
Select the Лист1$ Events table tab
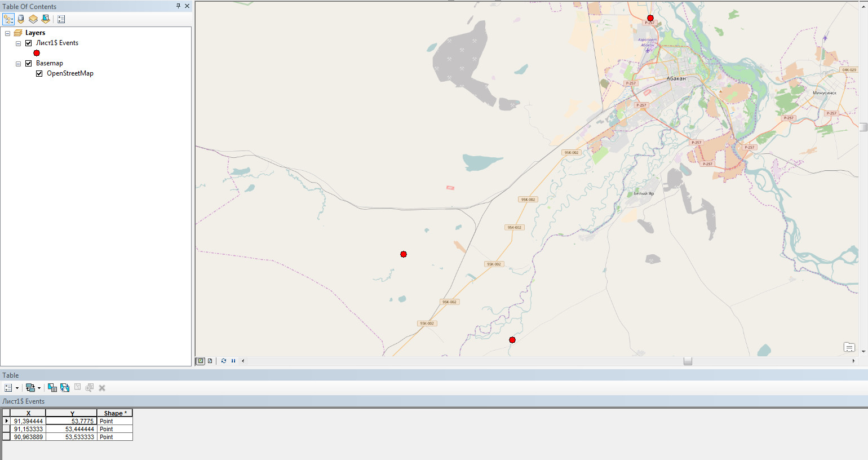pyautogui.click(x=23, y=401)
